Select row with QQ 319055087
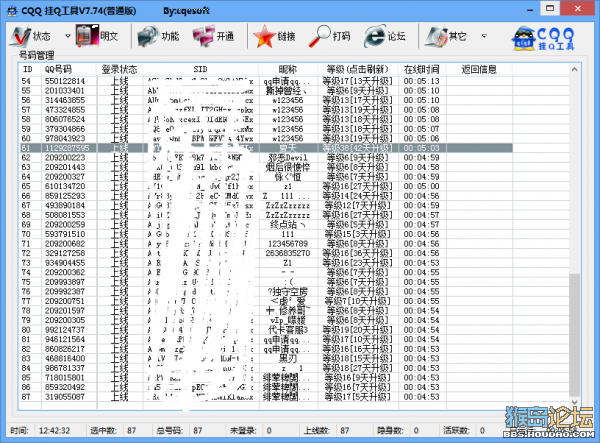The height and width of the screenshot is (443, 600). [x=266, y=397]
